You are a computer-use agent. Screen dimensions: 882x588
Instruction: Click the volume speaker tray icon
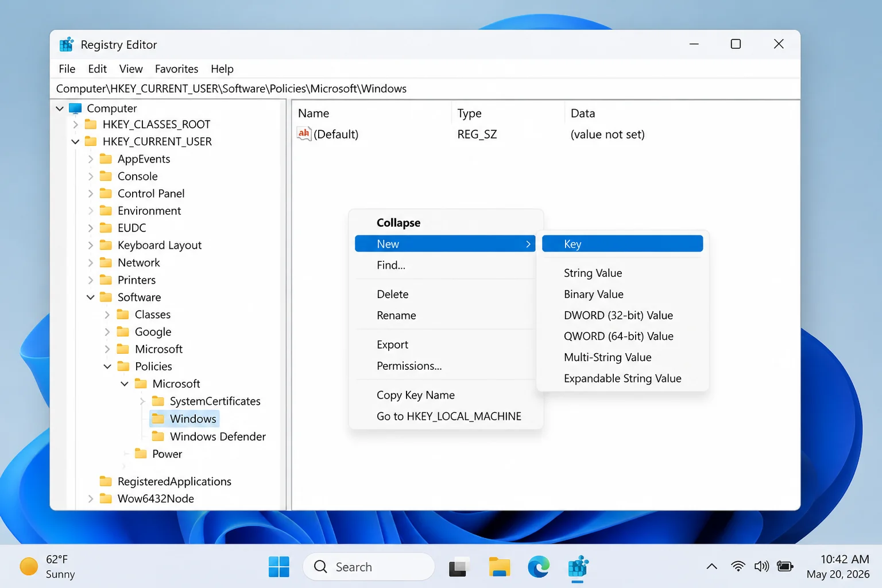[x=761, y=567]
